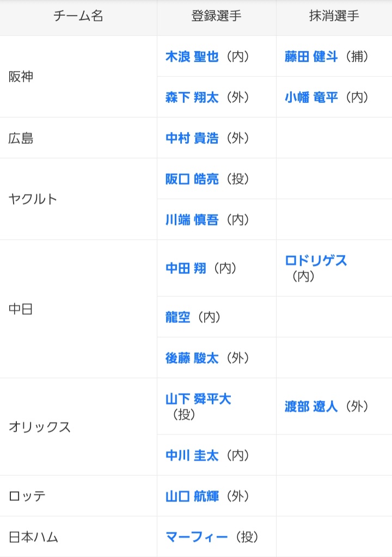Screen dimensions: 392x557
Task: Select 小幡 竜平 player link
Action: tap(311, 97)
